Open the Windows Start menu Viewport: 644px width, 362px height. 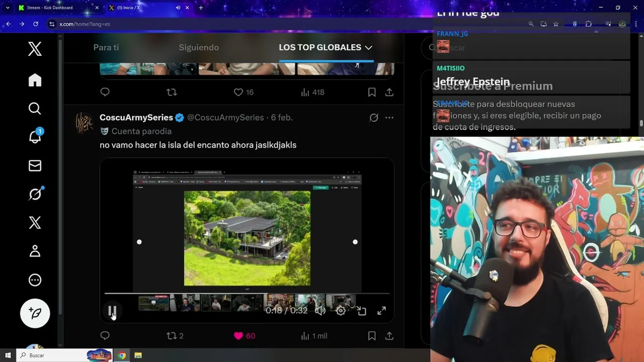click(x=8, y=355)
